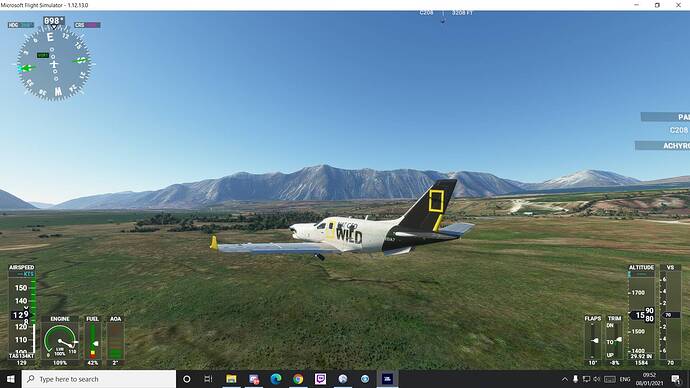Open the Action Center notifications icon

pyautogui.click(x=676, y=379)
